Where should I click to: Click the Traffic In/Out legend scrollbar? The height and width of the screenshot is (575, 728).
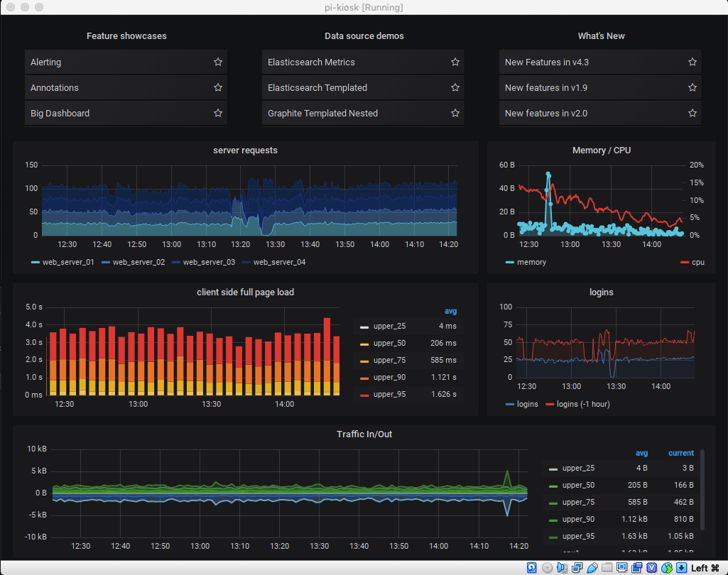coord(703,488)
